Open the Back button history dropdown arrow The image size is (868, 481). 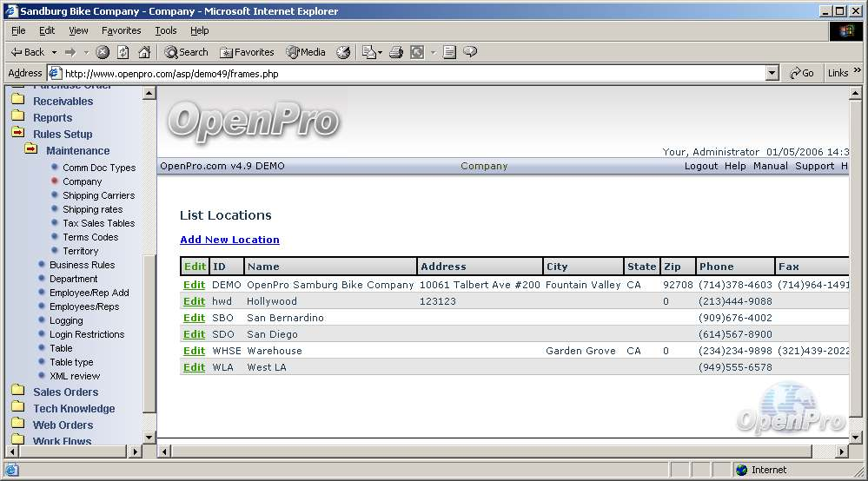point(54,52)
